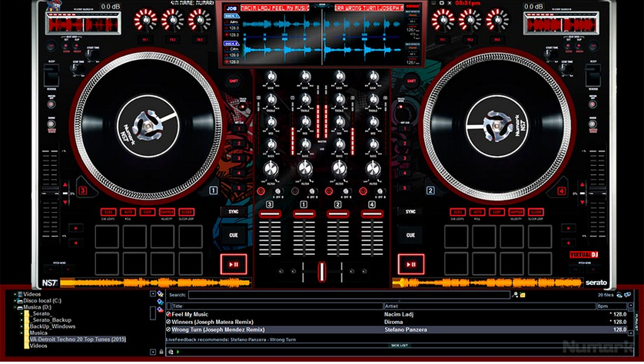
Task: Click mixer channel 1 volume fader
Action: 304,214
